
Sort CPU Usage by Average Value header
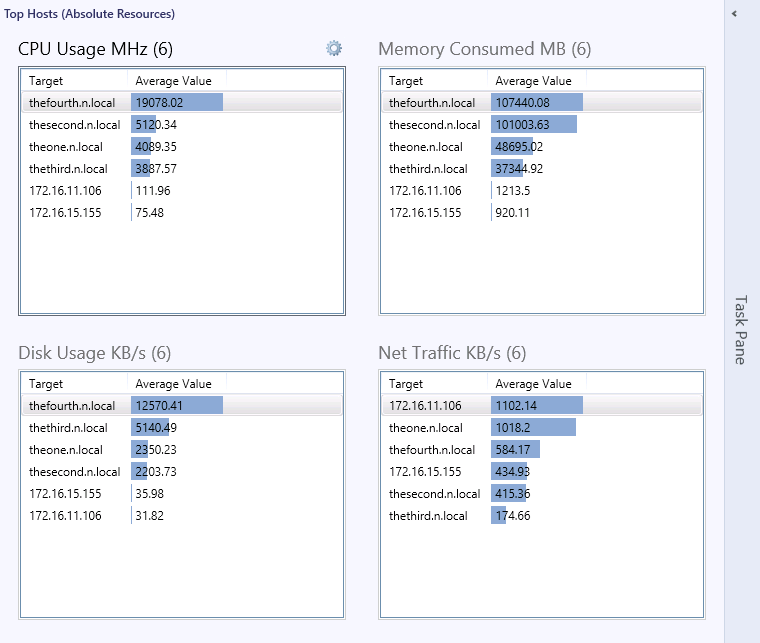click(173, 81)
